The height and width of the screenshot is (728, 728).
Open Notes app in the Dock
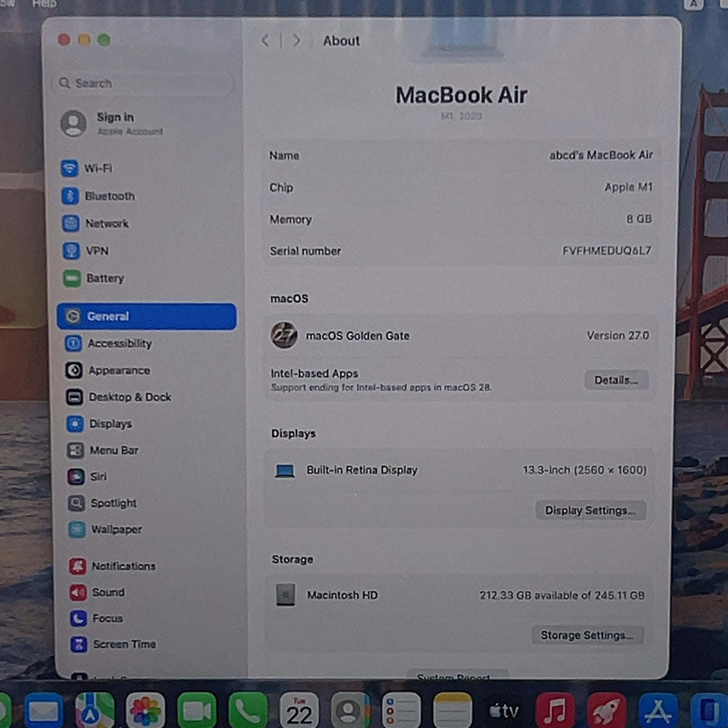[453, 711]
